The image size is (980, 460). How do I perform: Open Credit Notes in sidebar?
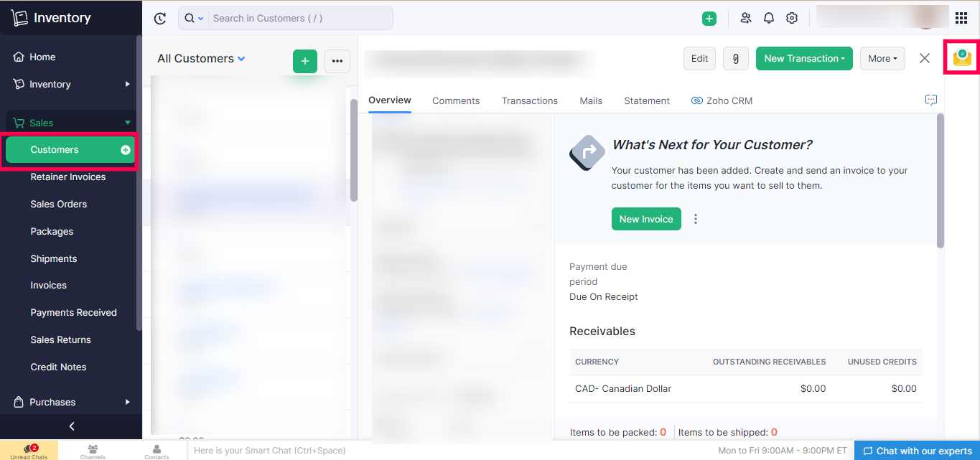pyautogui.click(x=59, y=367)
